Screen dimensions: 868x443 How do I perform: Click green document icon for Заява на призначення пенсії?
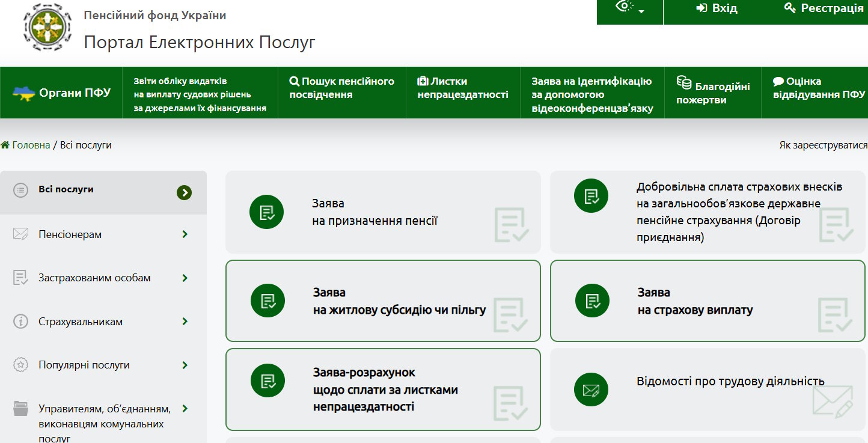[x=266, y=212]
